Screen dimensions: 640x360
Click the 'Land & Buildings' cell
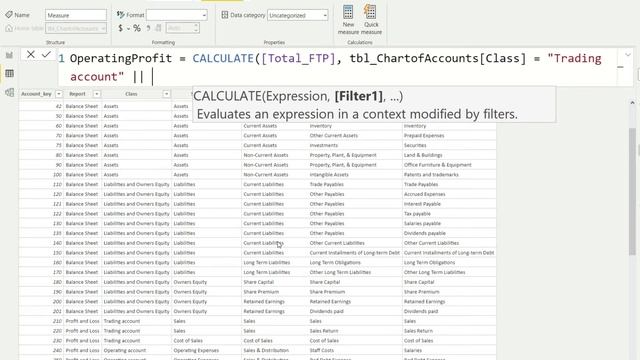click(423, 155)
